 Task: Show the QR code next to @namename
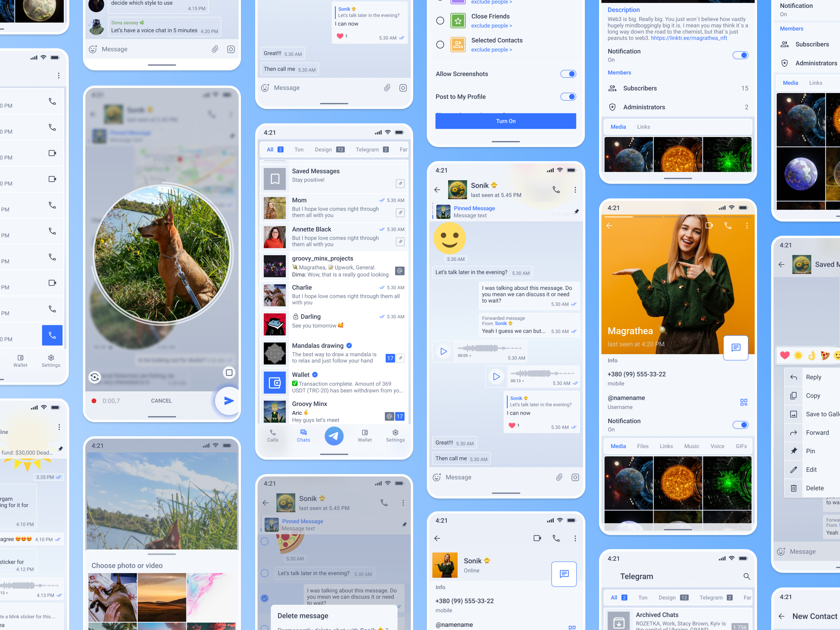tap(744, 402)
